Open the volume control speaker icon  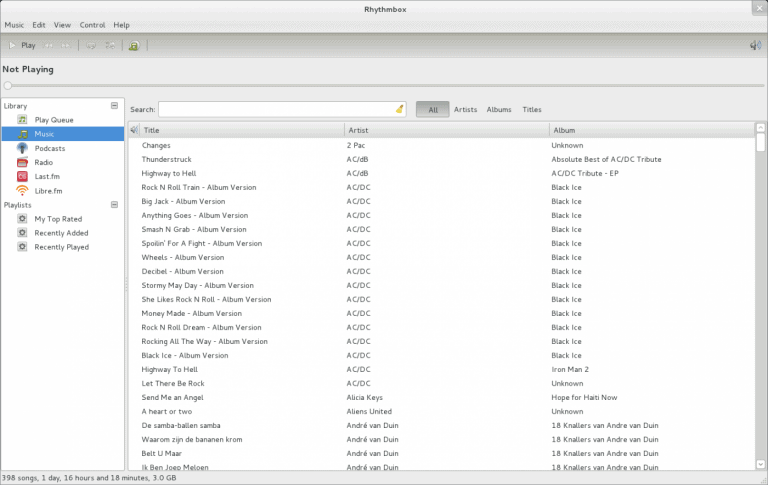(755, 45)
